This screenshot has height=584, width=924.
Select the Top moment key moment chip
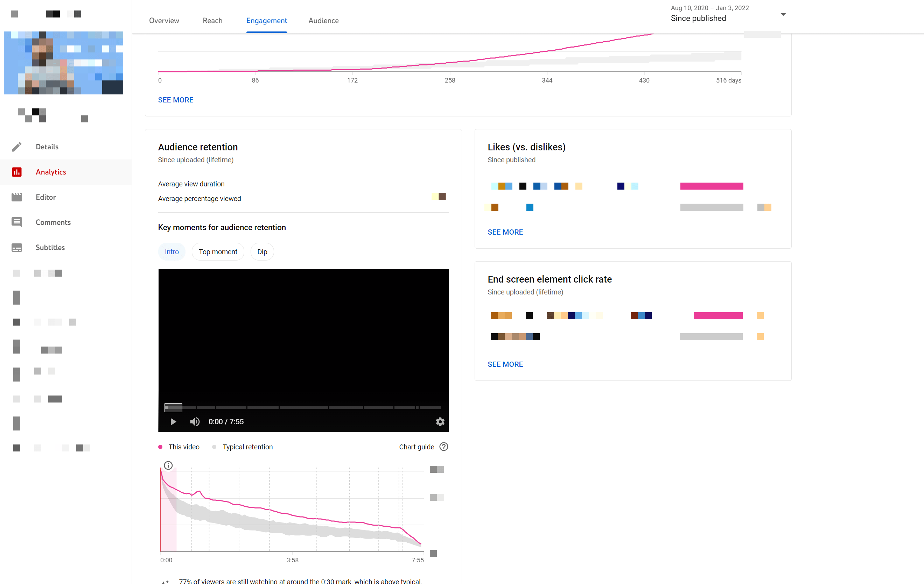click(x=218, y=251)
